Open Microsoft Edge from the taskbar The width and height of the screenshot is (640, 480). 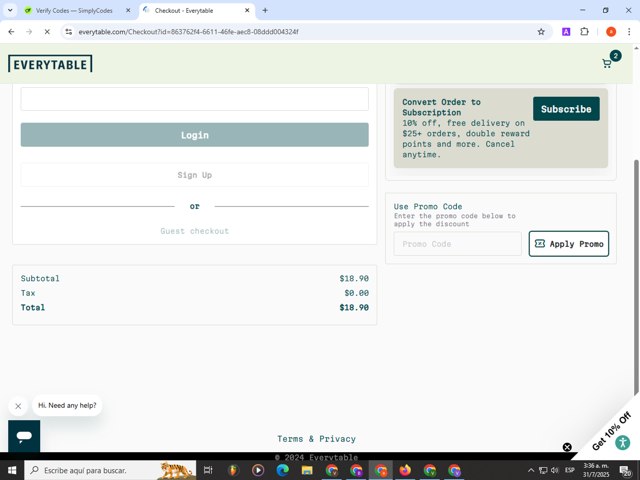[x=282, y=470]
